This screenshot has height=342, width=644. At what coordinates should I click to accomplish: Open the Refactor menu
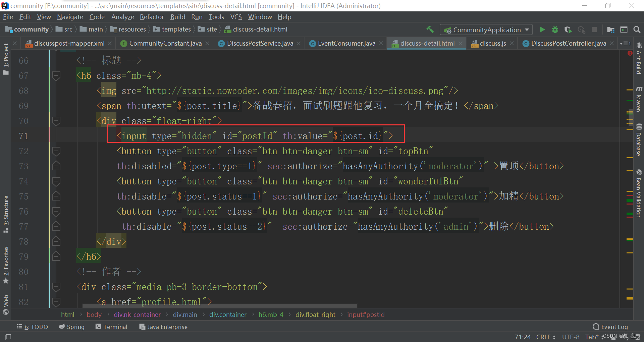[x=152, y=17]
